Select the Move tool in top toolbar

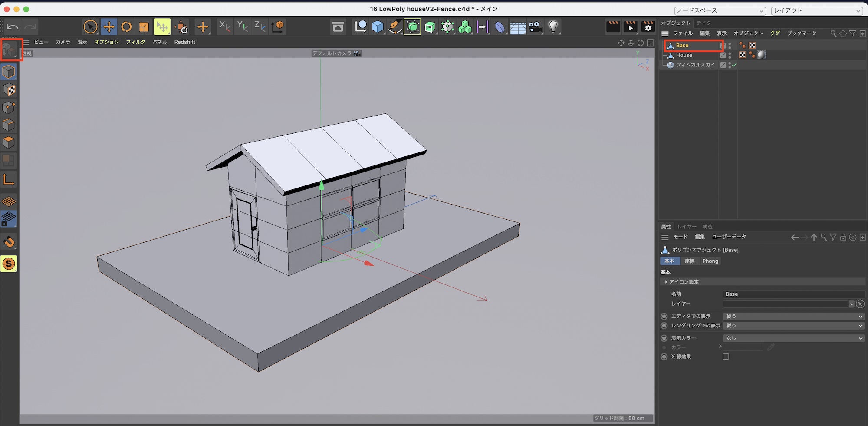click(108, 27)
